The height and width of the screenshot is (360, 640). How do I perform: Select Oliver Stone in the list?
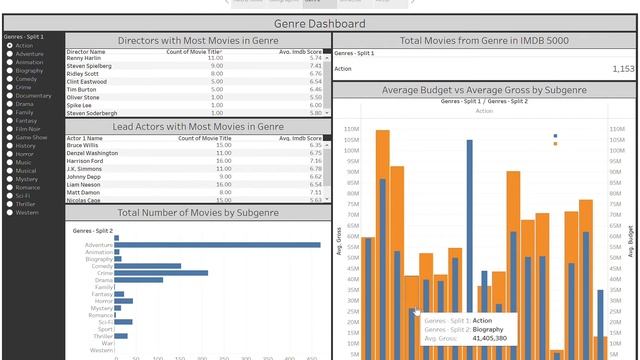(x=195, y=98)
